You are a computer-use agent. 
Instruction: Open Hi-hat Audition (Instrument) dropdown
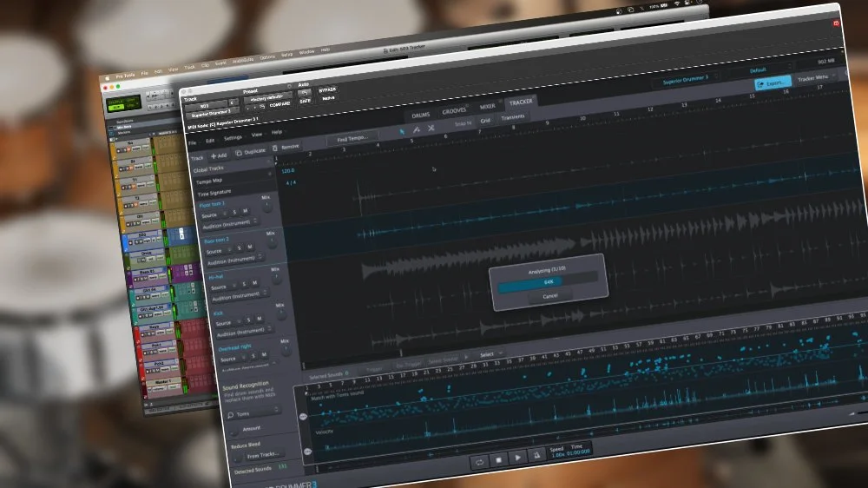coord(239,296)
